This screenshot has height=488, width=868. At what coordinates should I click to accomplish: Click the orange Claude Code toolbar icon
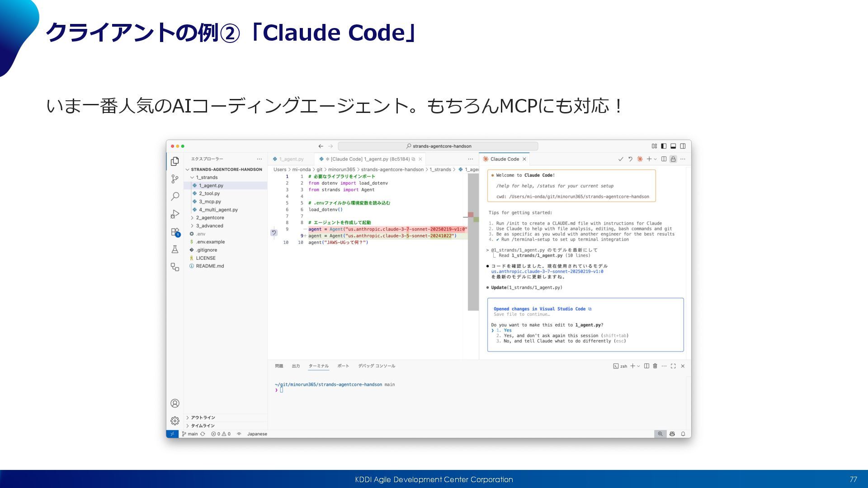point(640,159)
